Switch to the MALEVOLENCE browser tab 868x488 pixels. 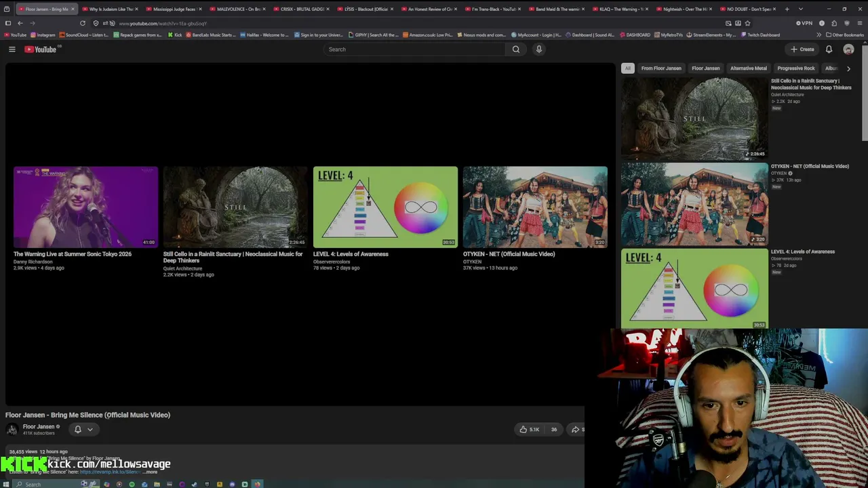pos(238,9)
